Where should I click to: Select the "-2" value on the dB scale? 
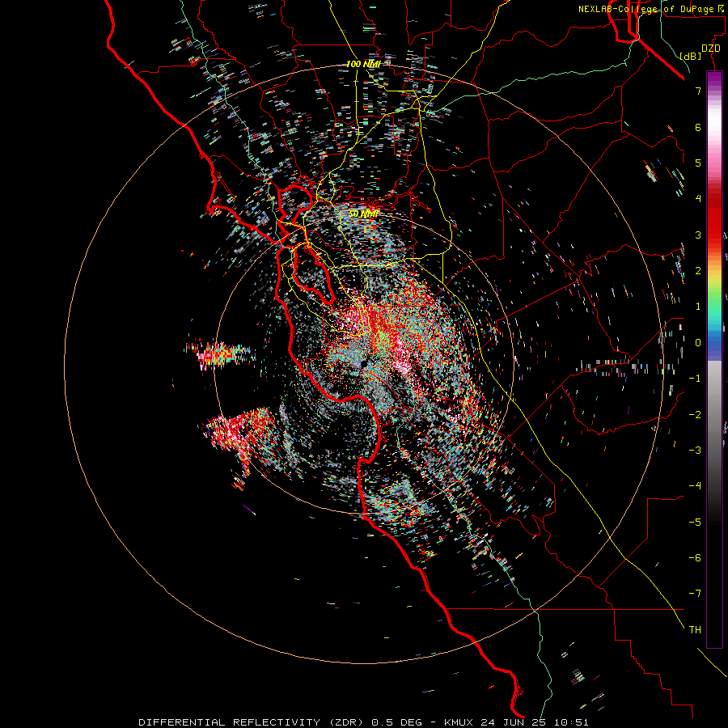click(695, 415)
